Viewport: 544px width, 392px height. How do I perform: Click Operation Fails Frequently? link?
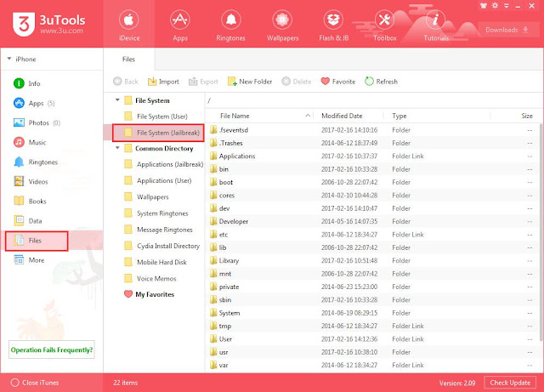[52, 349]
